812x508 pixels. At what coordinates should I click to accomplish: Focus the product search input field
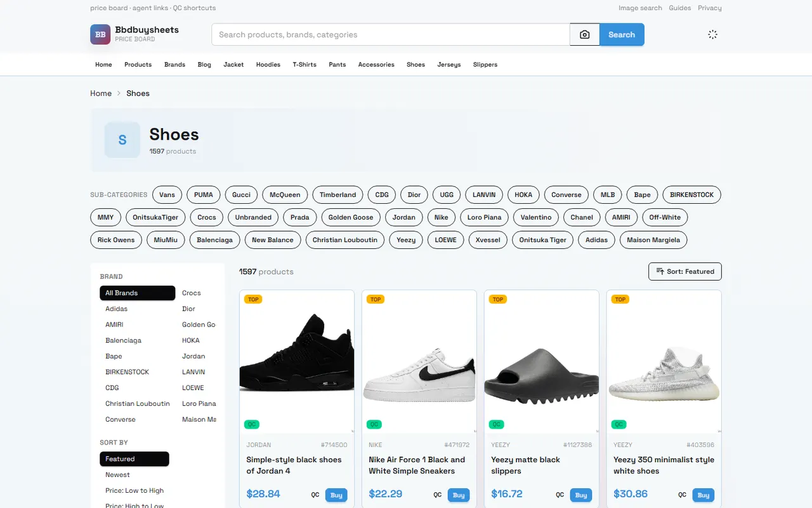click(x=391, y=35)
